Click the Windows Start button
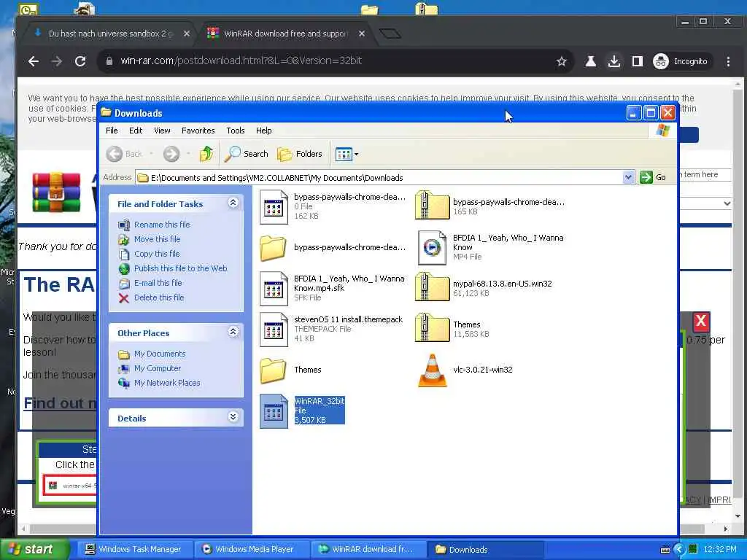The width and height of the screenshot is (747, 560). pyautogui.click(x=34, y=549)
